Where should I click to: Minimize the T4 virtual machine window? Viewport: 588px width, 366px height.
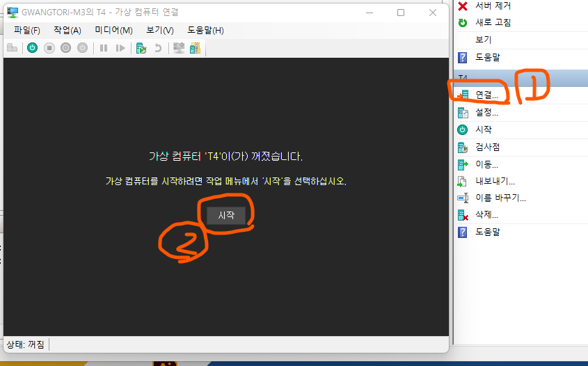(x=370, y=13)
